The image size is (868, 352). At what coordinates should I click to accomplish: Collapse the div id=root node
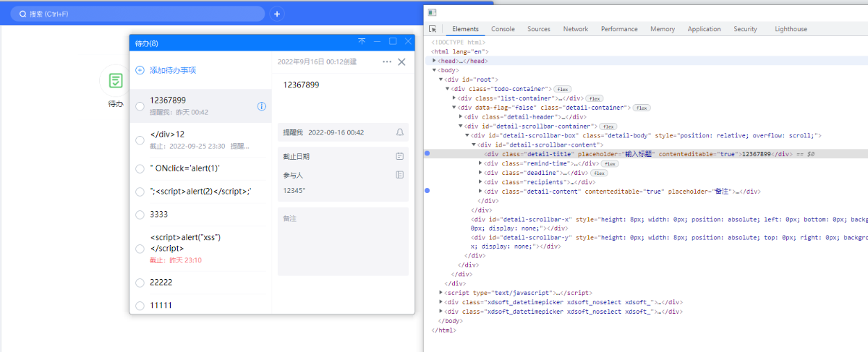click(441, 80)
